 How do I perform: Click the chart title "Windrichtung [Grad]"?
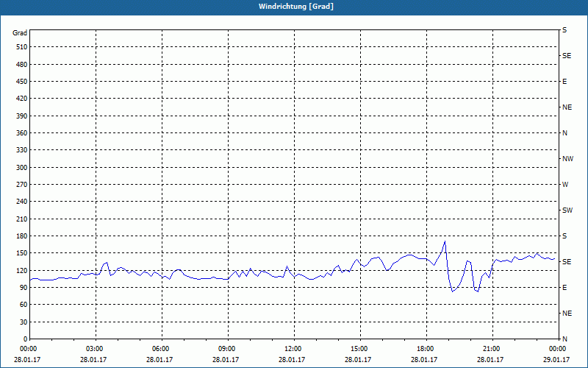[296, 7]
